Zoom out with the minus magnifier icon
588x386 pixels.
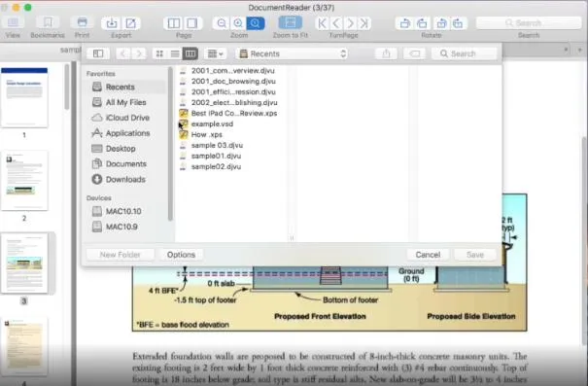click(x=222, y=23)
